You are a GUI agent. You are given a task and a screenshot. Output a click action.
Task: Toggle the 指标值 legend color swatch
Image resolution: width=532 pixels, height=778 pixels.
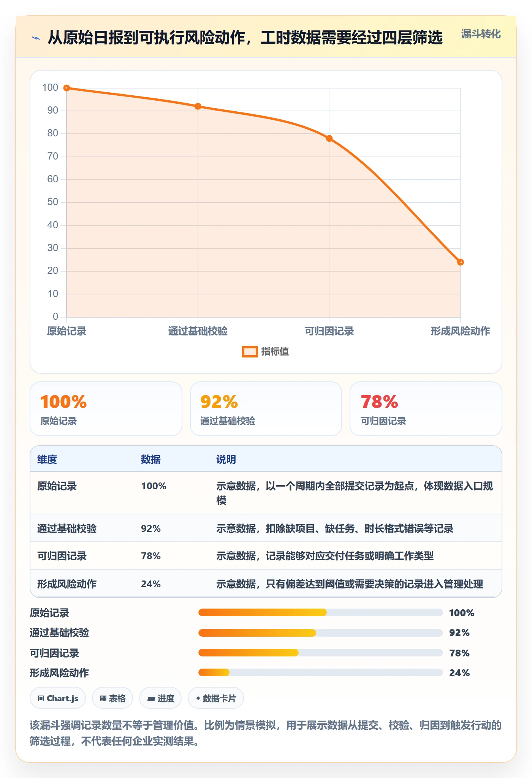[250, 352]
